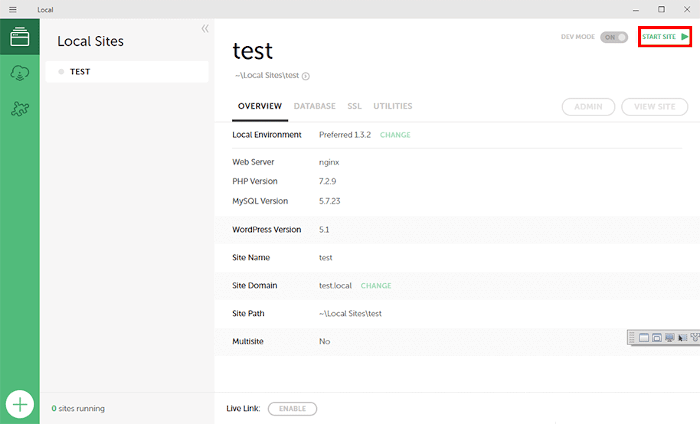700x424 pixels.
Task: Select the TEST site in sites list
Action: click(x=127, y=71)
